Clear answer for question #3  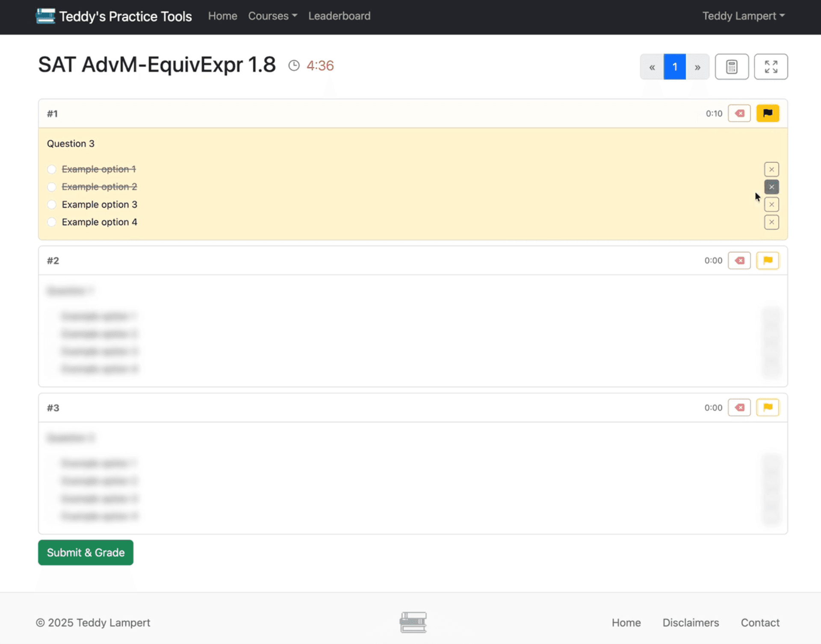click(x=739, y=407)
